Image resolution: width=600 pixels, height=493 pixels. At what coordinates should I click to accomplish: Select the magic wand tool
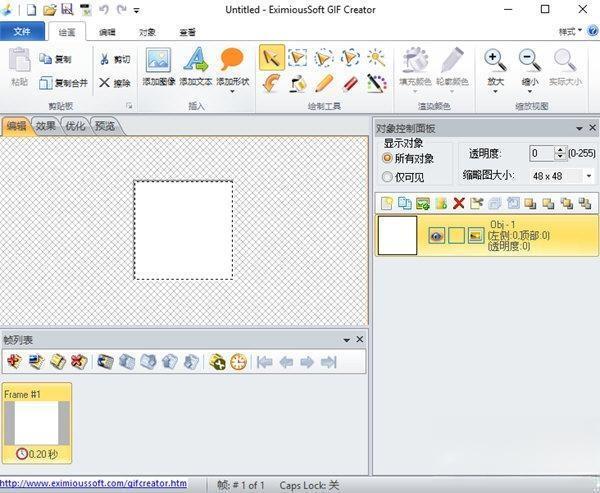tap(376, 58)
